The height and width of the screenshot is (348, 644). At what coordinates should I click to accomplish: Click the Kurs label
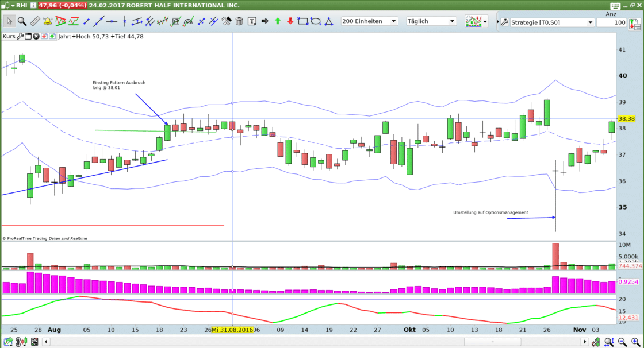[9, 36]
